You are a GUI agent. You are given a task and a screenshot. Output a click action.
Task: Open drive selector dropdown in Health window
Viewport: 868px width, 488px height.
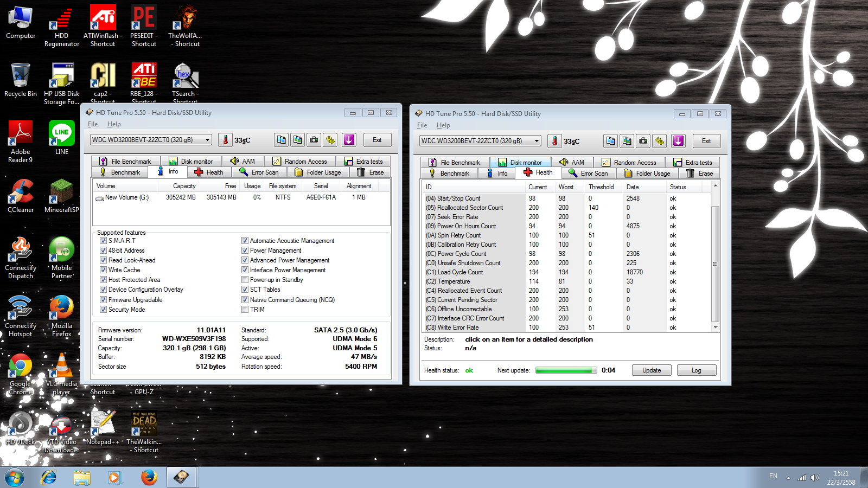(x=480, y=141)
